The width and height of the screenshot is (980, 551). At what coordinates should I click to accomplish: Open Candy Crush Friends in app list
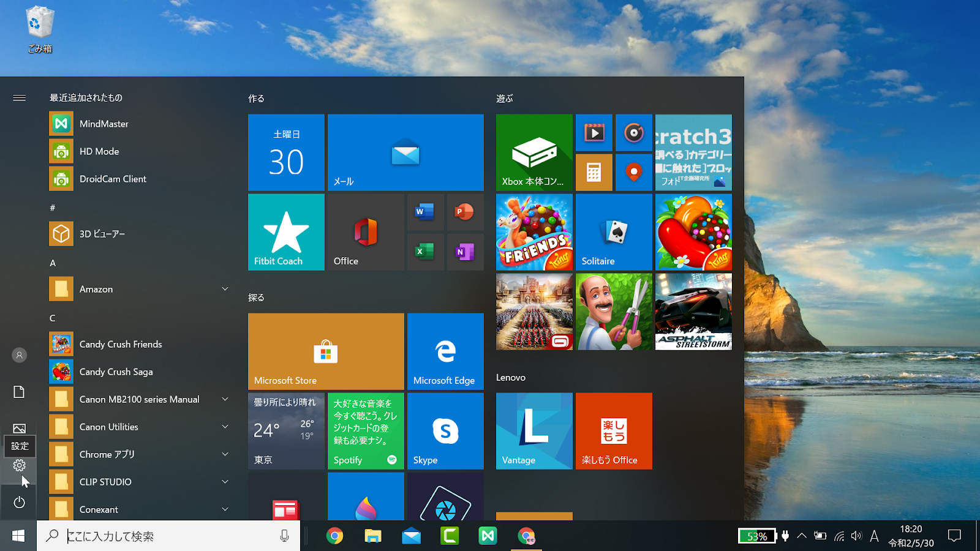coord(140,344)
